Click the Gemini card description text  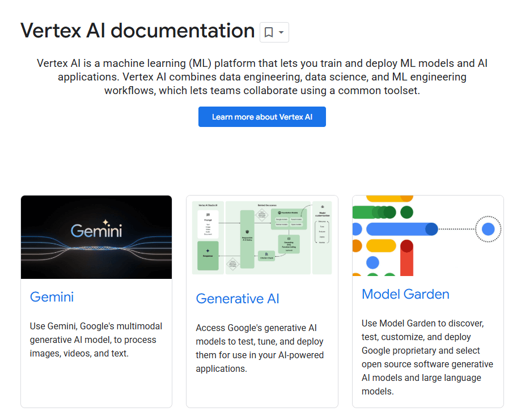coord(95,341)
